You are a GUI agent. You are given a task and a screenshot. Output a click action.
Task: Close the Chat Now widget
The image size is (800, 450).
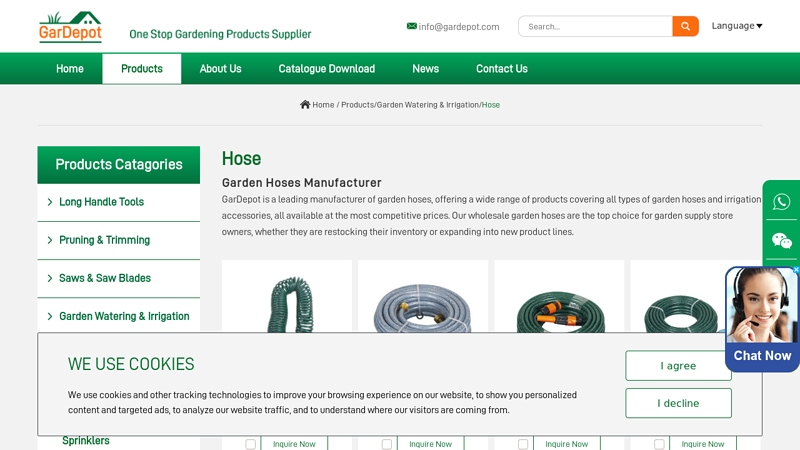point(795,269)
